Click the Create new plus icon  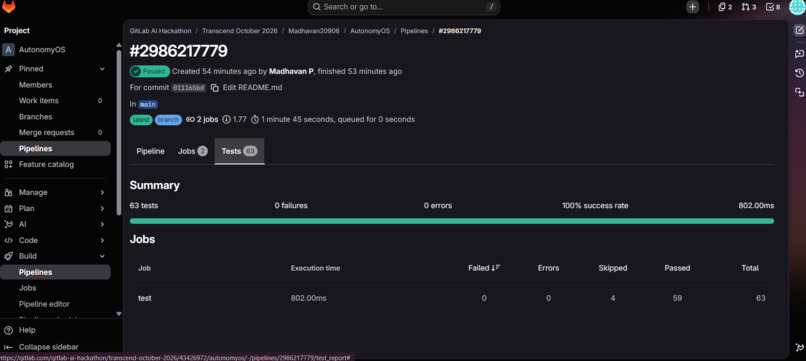[692, 7]
